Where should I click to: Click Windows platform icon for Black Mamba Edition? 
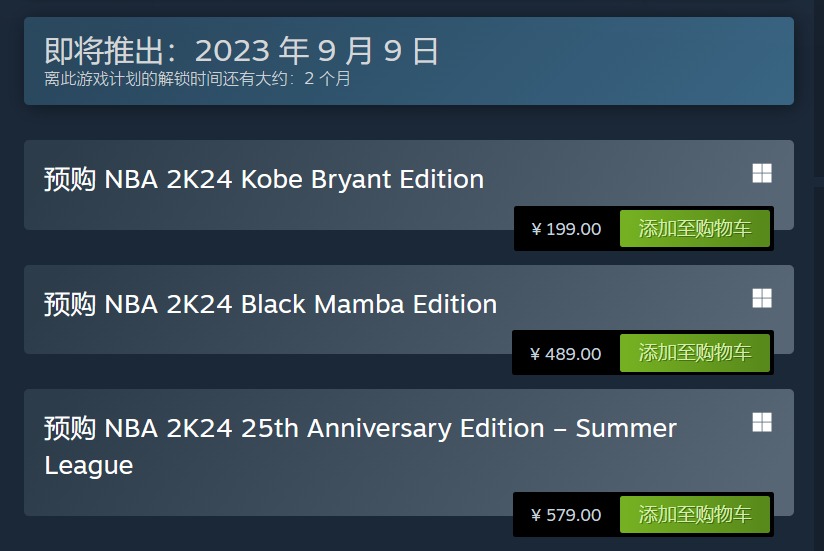[762, 298]
